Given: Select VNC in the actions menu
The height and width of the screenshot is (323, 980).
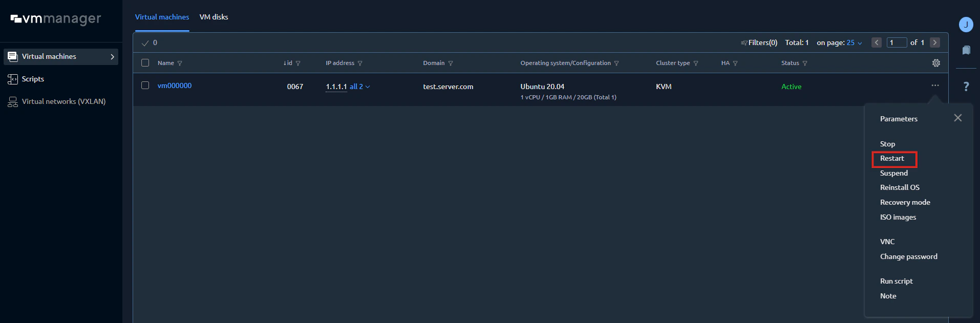Looking at the screenshot, I should point(887,242).
